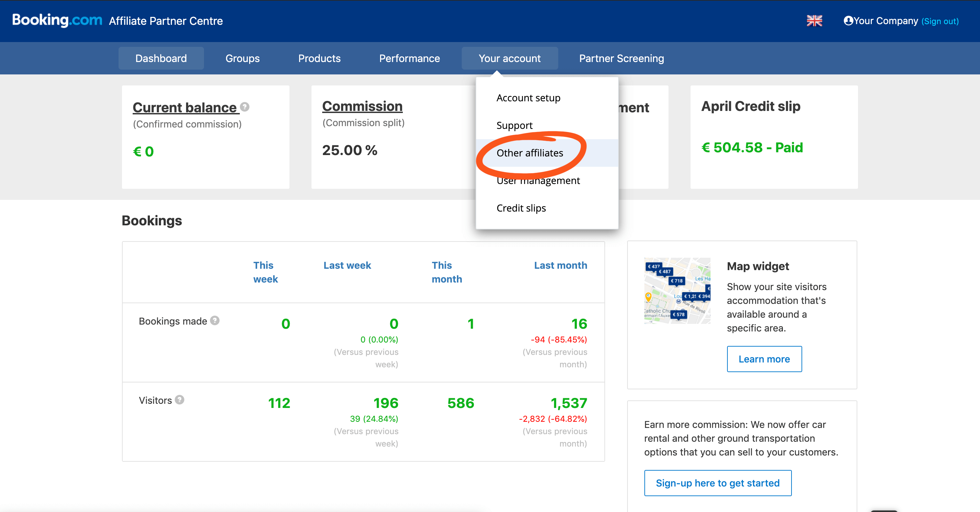Click the Current balance heading link

[186, 107]
